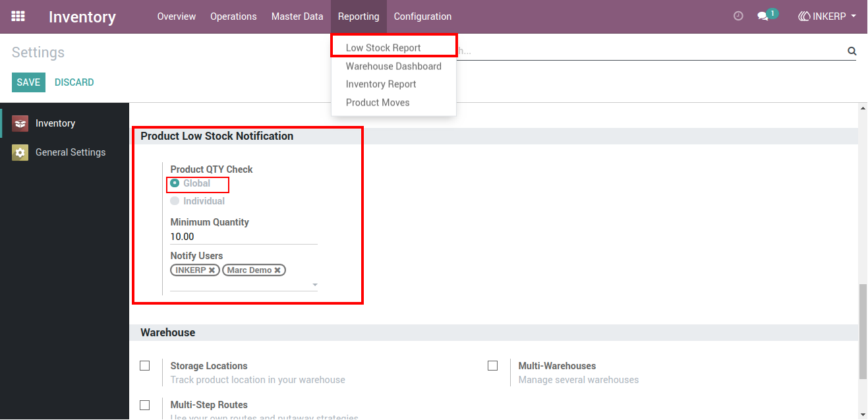Click the Multi-Warehouses label
Screen dimensions: 868x420
point(557,366)
